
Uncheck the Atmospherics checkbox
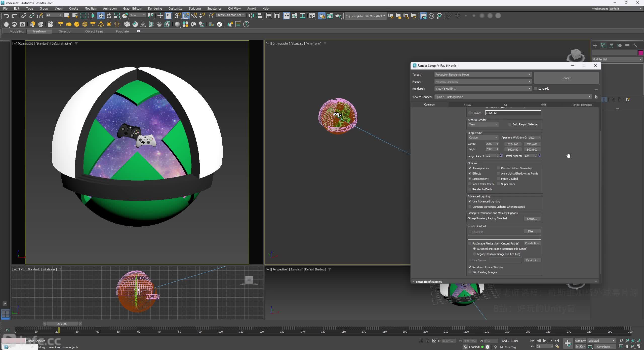coord(470,168)
